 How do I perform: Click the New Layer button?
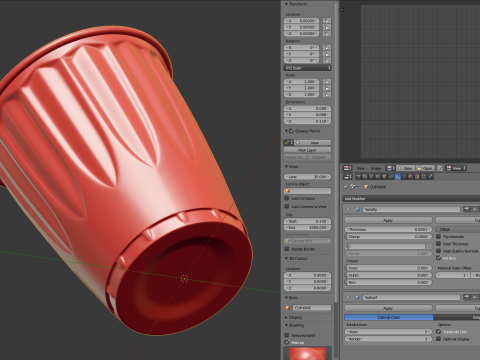307,150
